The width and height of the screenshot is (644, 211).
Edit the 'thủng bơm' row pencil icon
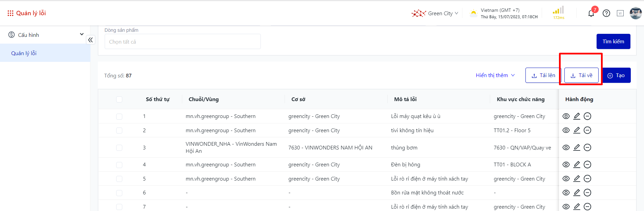(577, 147)
